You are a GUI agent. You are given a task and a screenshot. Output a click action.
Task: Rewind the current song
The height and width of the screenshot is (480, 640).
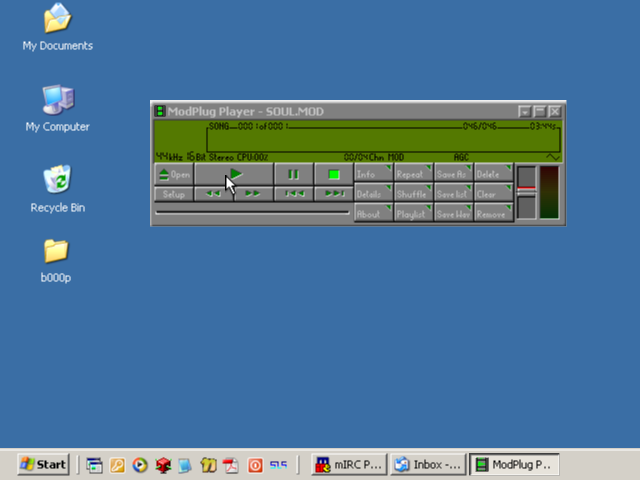click(x=213, y=193)
